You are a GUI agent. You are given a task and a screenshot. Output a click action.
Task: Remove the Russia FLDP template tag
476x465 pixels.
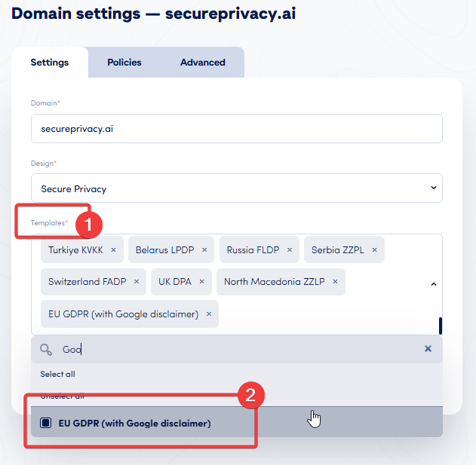click(x=290, y=250)
